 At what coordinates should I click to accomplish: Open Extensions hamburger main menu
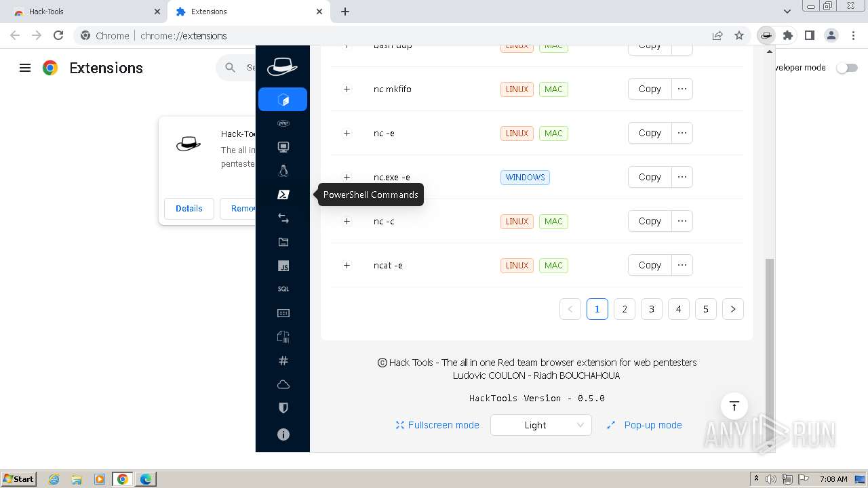25,68
